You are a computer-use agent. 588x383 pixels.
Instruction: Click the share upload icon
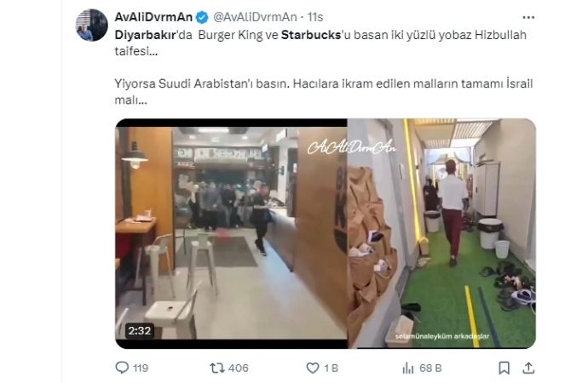[x=528, y=368]
